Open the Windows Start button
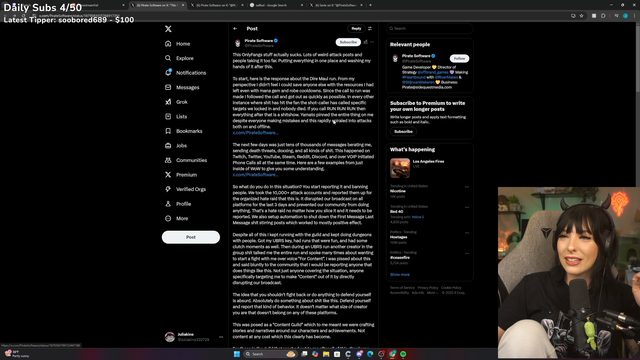Viewport: 640px width, 360px height. [237, 354]
